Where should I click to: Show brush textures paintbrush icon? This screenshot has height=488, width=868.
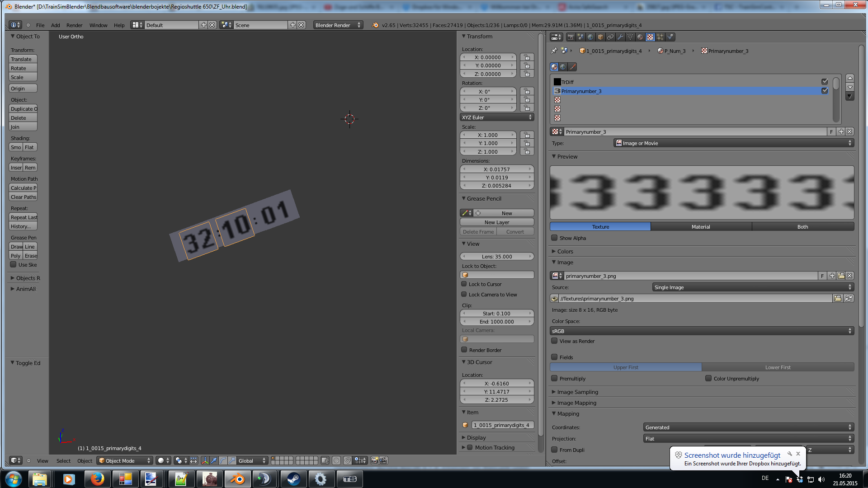click(572, 67)
